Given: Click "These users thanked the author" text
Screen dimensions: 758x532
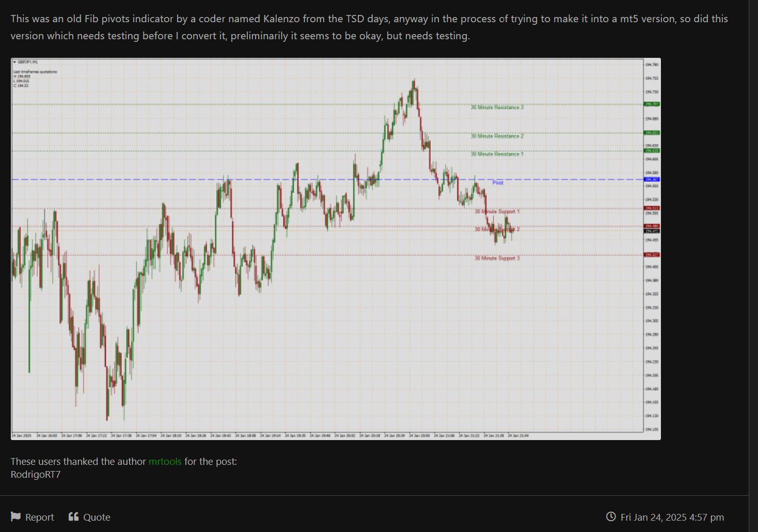Looking at the screenshot, I should [x=78, y=461].
